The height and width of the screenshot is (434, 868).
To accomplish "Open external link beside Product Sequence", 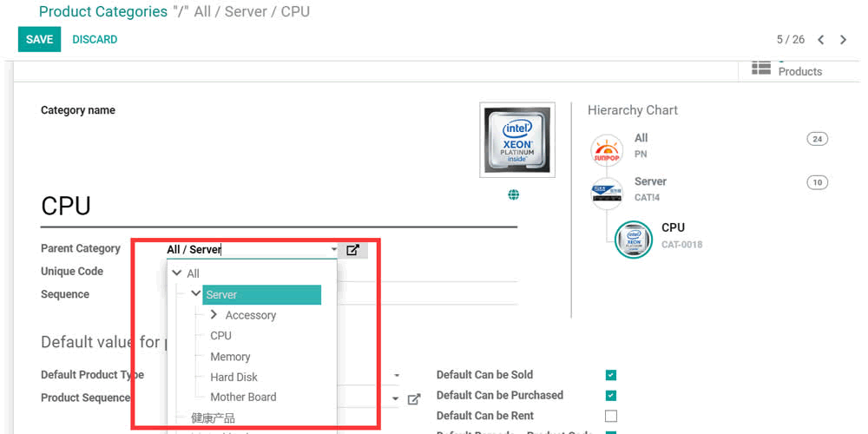I will (x=414, y=399).
